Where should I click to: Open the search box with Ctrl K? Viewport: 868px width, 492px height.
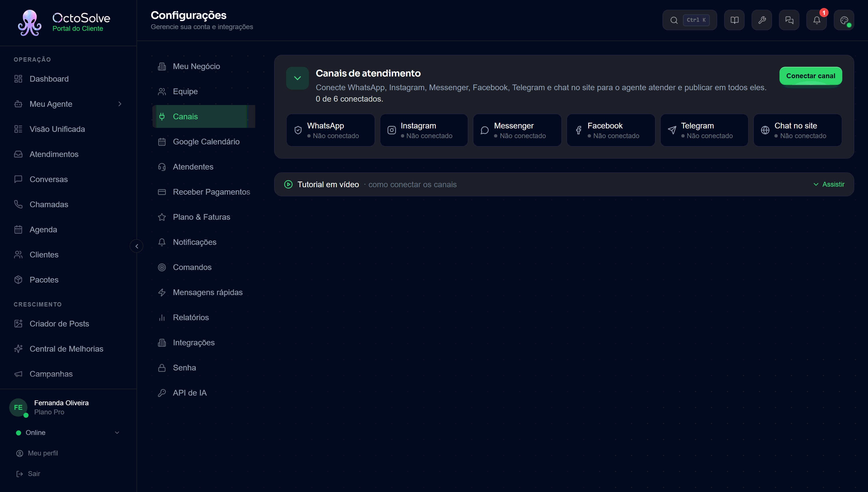[x=690, y=20]
